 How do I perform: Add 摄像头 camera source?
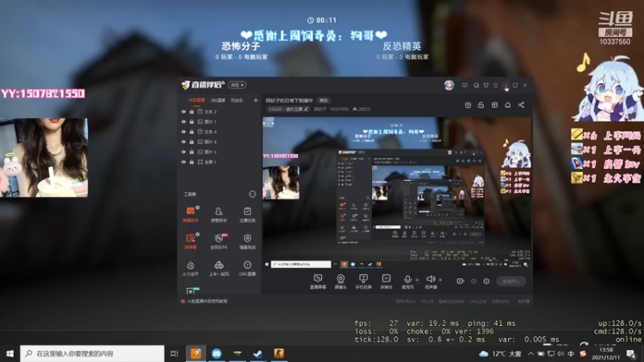[341, 282]
